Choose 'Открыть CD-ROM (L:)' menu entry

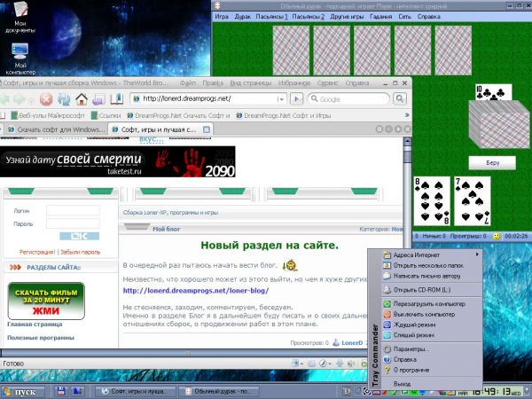422,289
